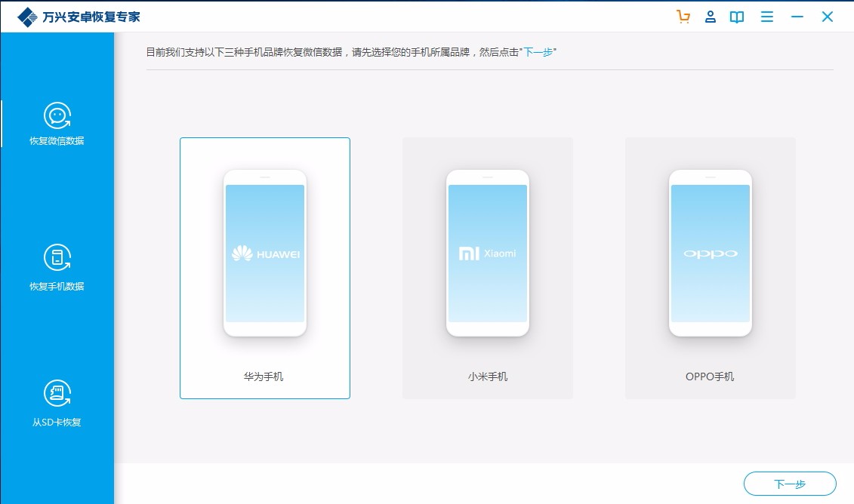This screenshot has height=504, width=854.
Task: Click the 小米手机 label
Action: tap(488, 376)
